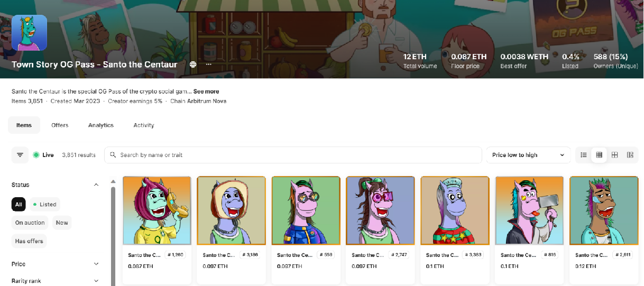Image resolution: width=644 pixels, height=286 pixels.
Task: Open NFT thumbnail ranked #1,260
Action: [x=157, y=210]
